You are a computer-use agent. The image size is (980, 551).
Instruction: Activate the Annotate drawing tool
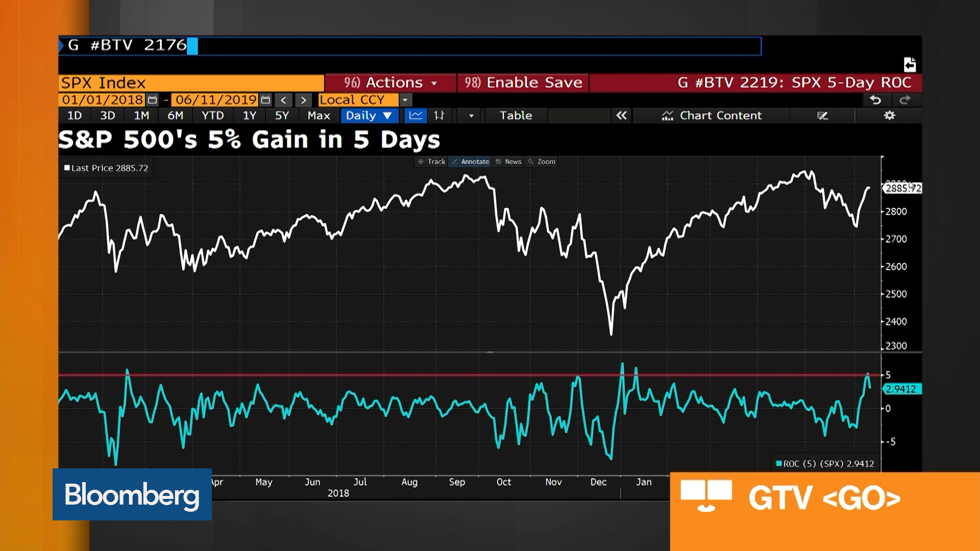(469, 162)
